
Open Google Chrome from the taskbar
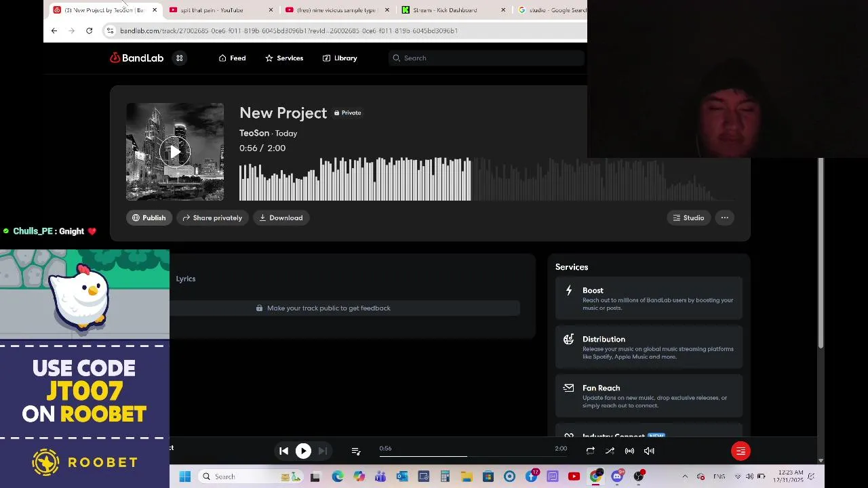pyautogui.click(x=595, y=476)
